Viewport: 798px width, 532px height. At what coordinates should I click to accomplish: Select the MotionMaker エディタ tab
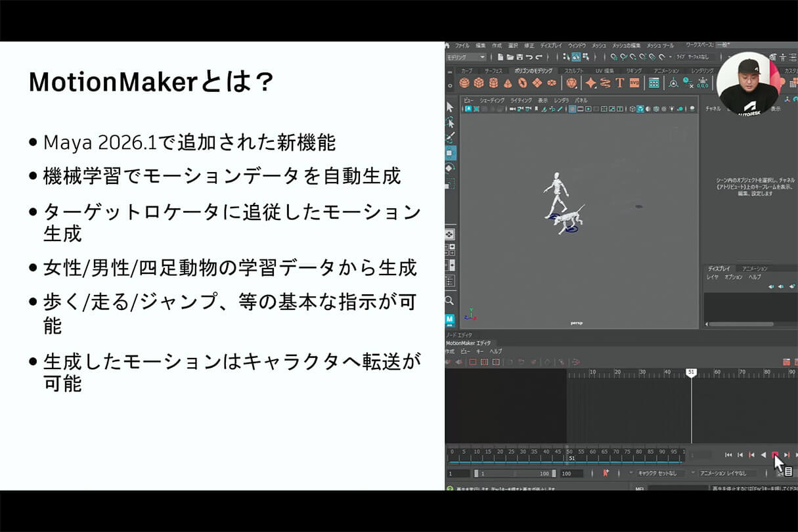pyautogui.click(x=468, y=343)
